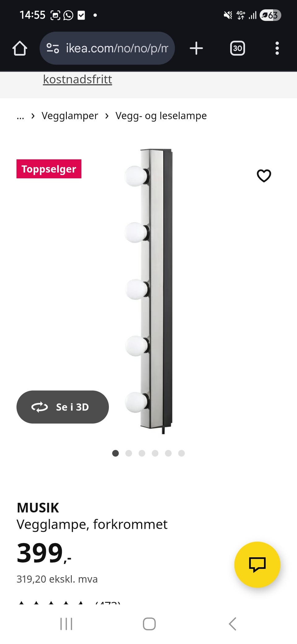Open a new tab with plus icon
This screenshot has height=644, width=297.
196,48
